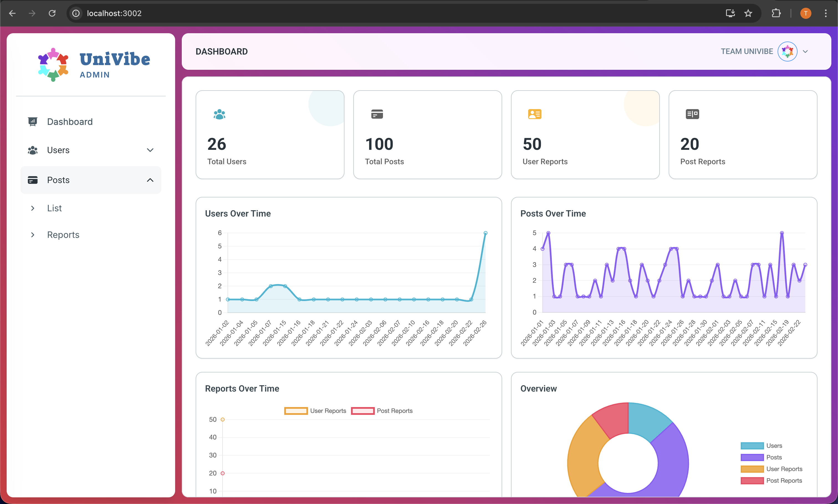This screenshot has height=504, width=838.
Task: Bookmark this page with the star
Action: click(748, 13)
